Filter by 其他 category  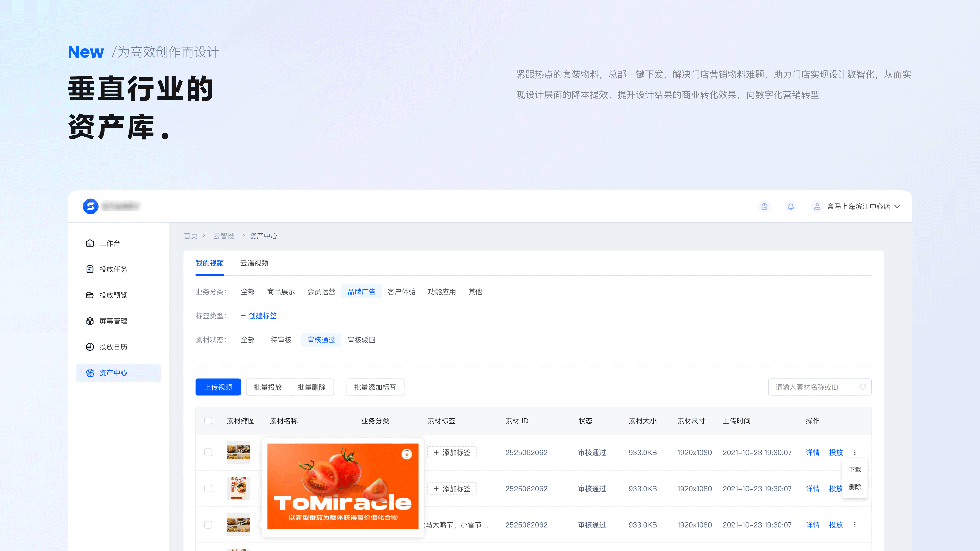(475, 292)
